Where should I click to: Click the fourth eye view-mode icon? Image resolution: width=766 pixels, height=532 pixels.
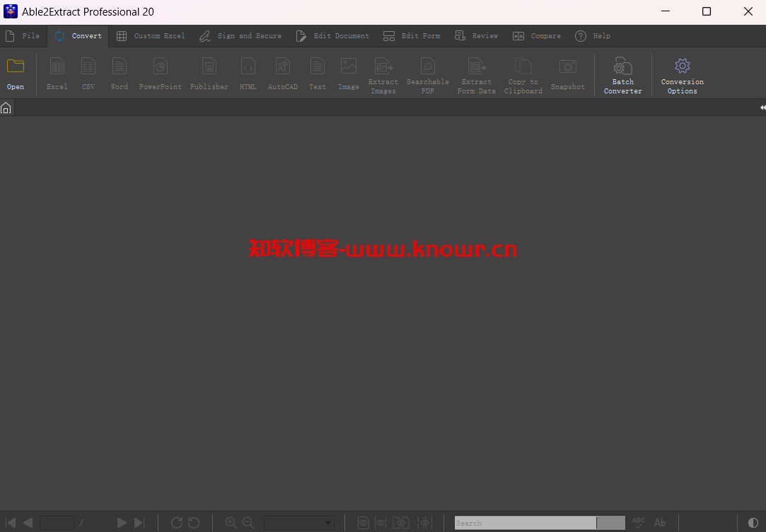(x=426, y=523)
